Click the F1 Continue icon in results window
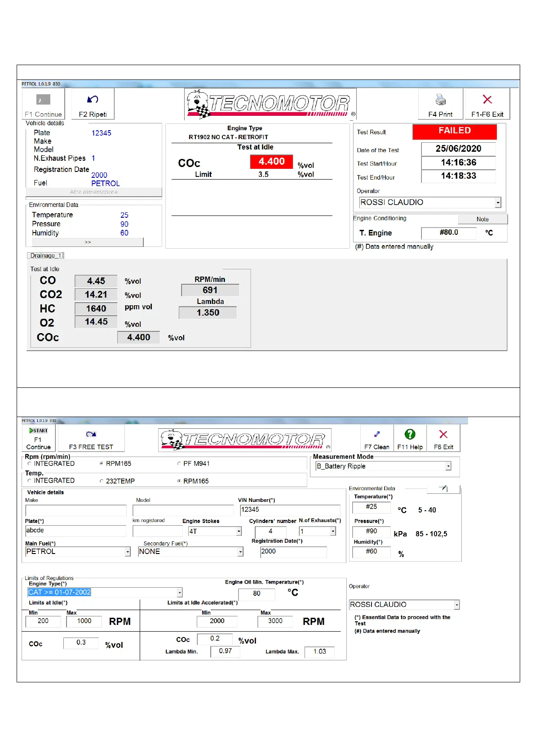The height and width of the screenshot is (756, 535). point(43,100)
